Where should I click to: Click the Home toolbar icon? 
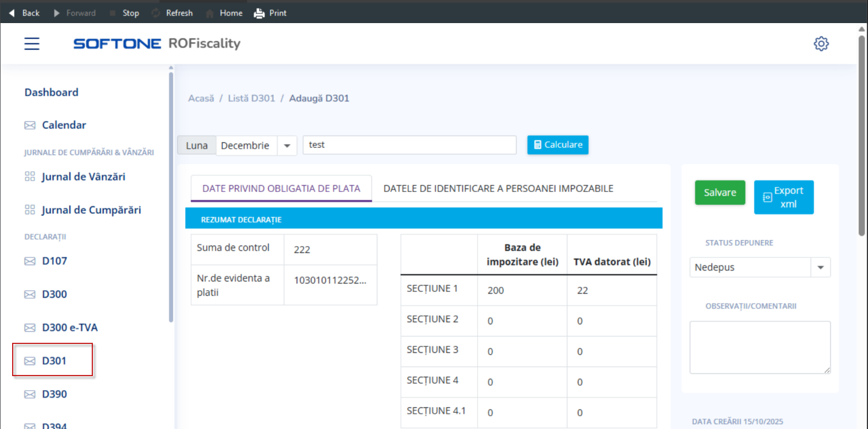[209, 13]
